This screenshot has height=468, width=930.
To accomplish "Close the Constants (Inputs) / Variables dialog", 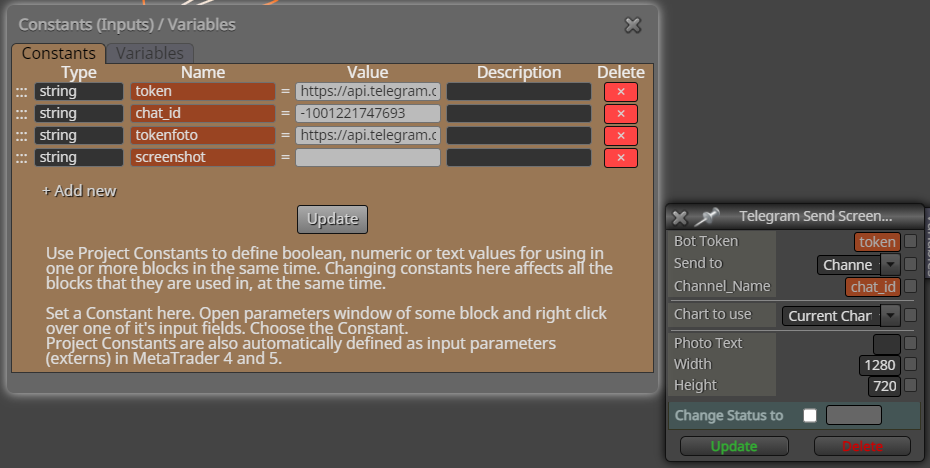I will point(633,25).
